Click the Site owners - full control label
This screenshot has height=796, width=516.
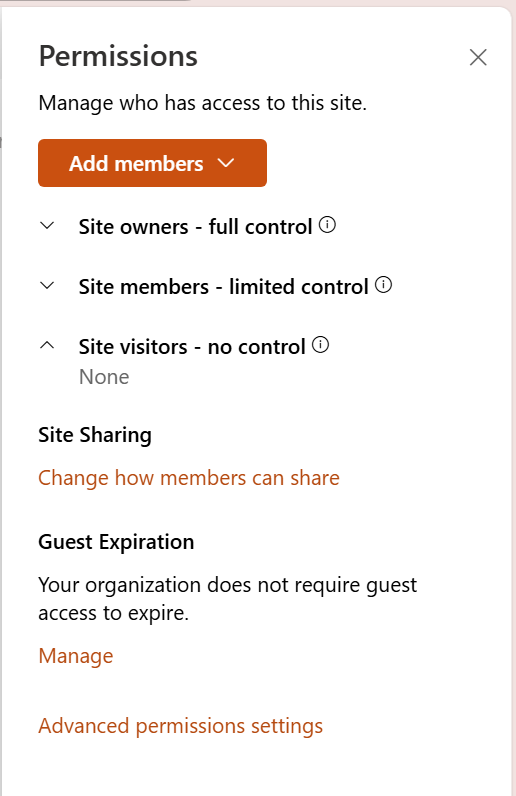coord(195,226)
